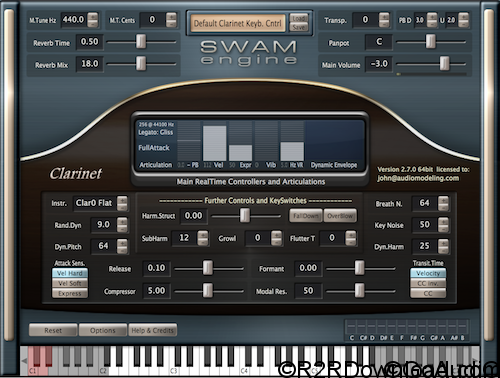Increase PB U range with up stepper
Image resolution: width=500 pixels, height=378 pixels.
tap(463, 16)
